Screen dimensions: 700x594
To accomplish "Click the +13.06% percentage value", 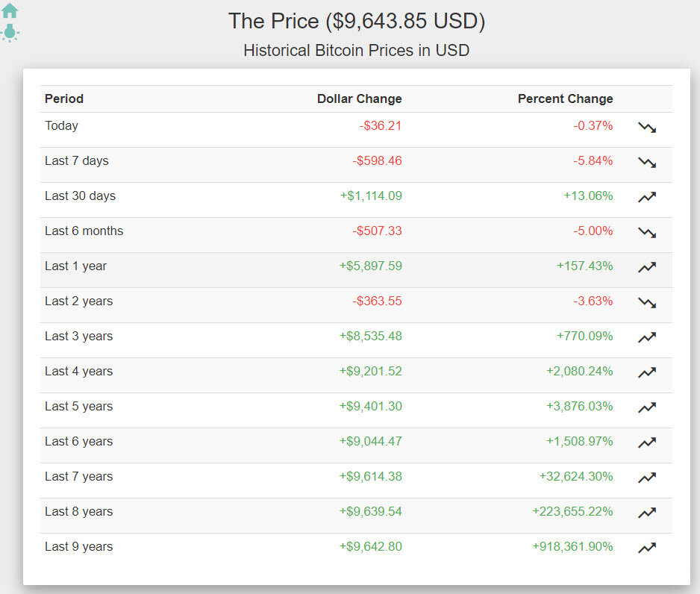I will [589, 196].
